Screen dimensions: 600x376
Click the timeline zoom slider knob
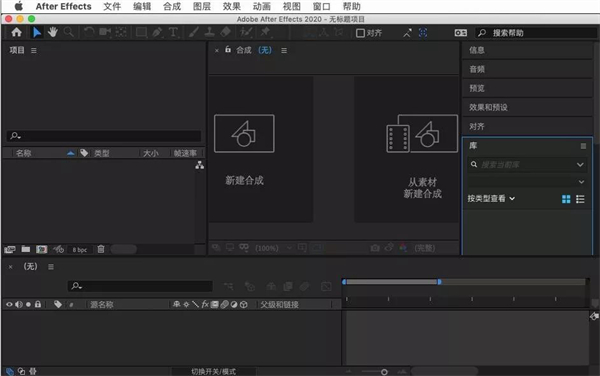[x=384, y=372]
